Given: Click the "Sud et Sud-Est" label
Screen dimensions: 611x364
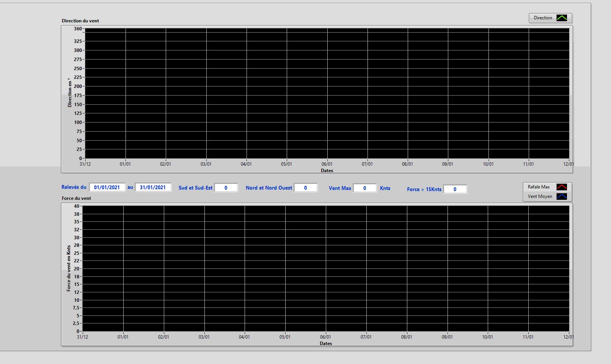Looking at the screenshot, I should pyautogui.click(x=195, y=188).
